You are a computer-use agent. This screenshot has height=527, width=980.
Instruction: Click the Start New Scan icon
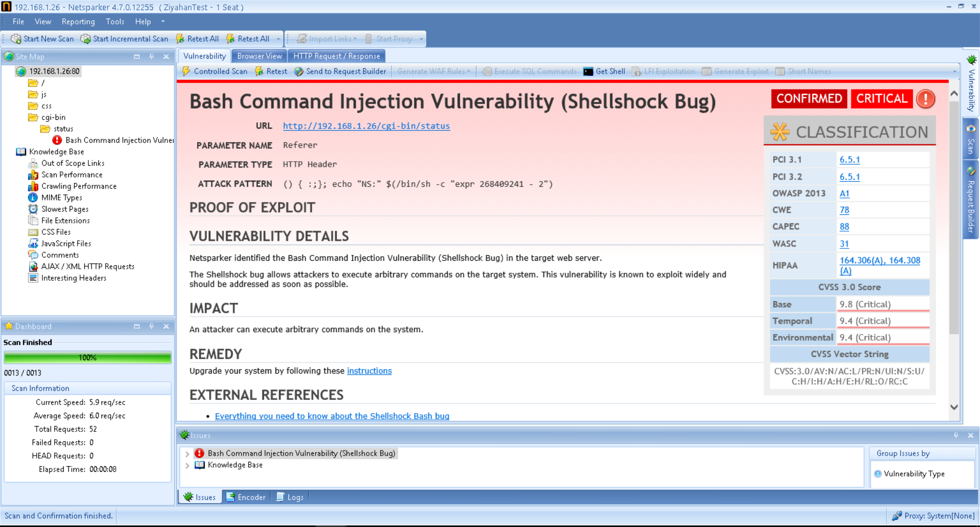[x=16, y=39]
